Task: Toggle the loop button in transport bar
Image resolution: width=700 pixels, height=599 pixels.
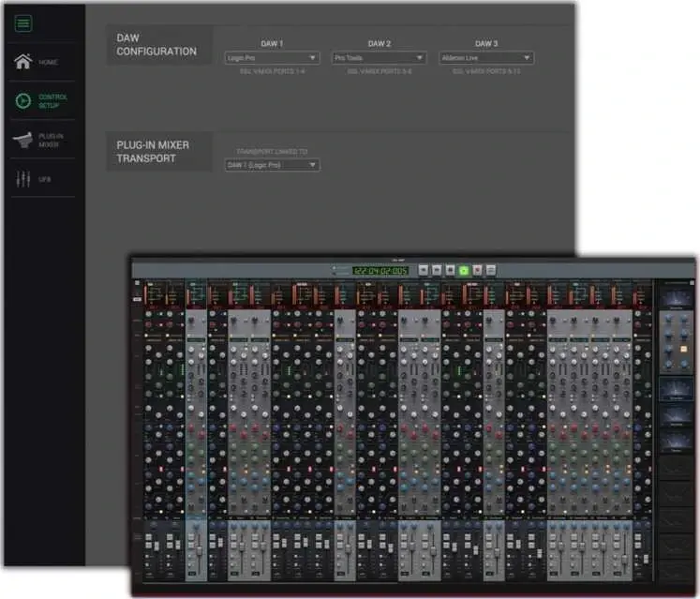Action: point(491,270)
